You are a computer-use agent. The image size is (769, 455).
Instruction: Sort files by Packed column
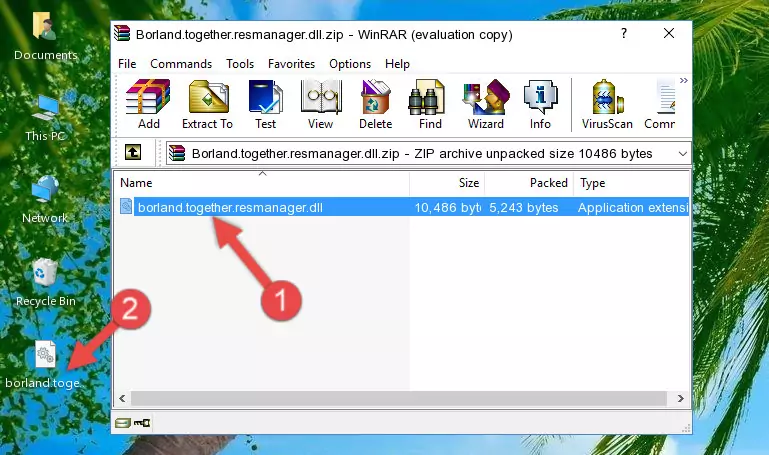click(x=529, y=183)
